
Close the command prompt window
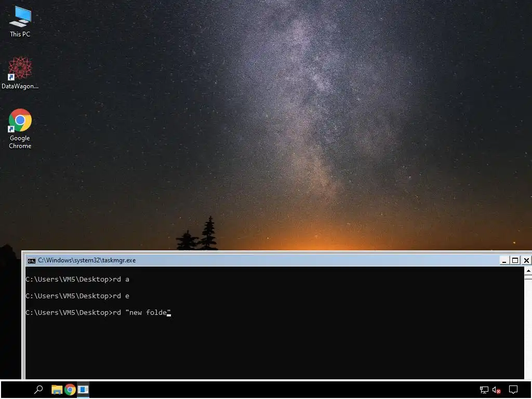[x=526, y=260]
